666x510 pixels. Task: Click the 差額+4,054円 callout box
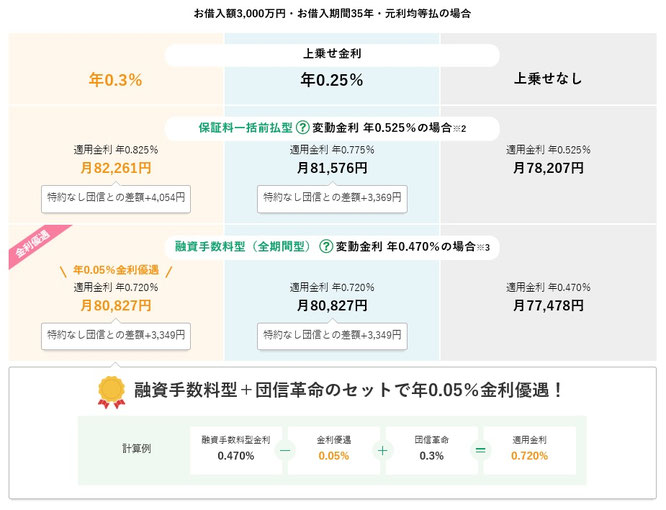116,198
